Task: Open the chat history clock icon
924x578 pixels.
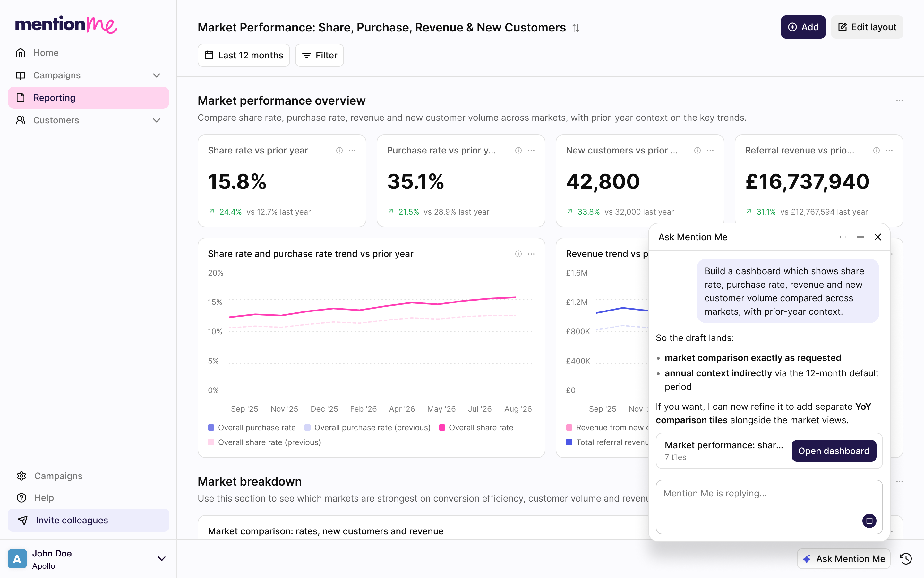Action: coord(906,558)
